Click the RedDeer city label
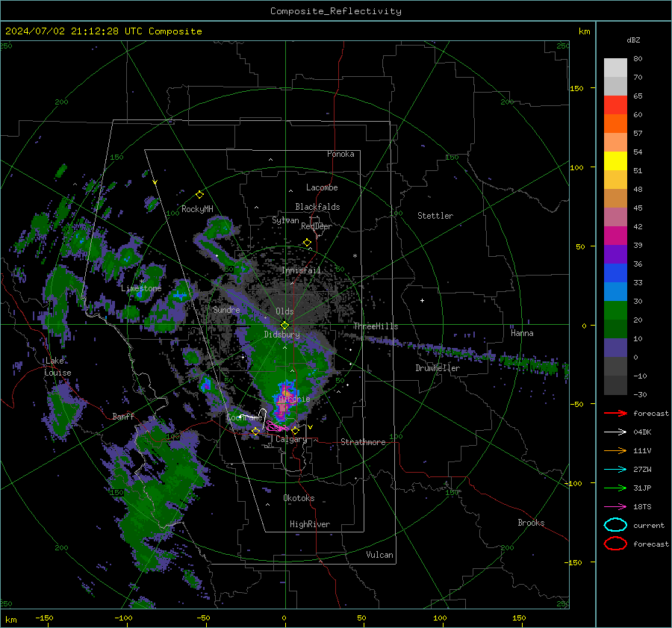This screenshot has height=628, width=672. 317,226
